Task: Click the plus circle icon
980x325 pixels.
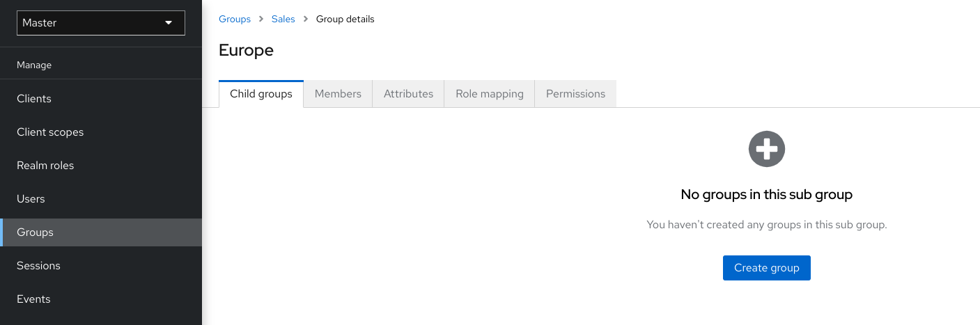Action: tap(766, 149)
